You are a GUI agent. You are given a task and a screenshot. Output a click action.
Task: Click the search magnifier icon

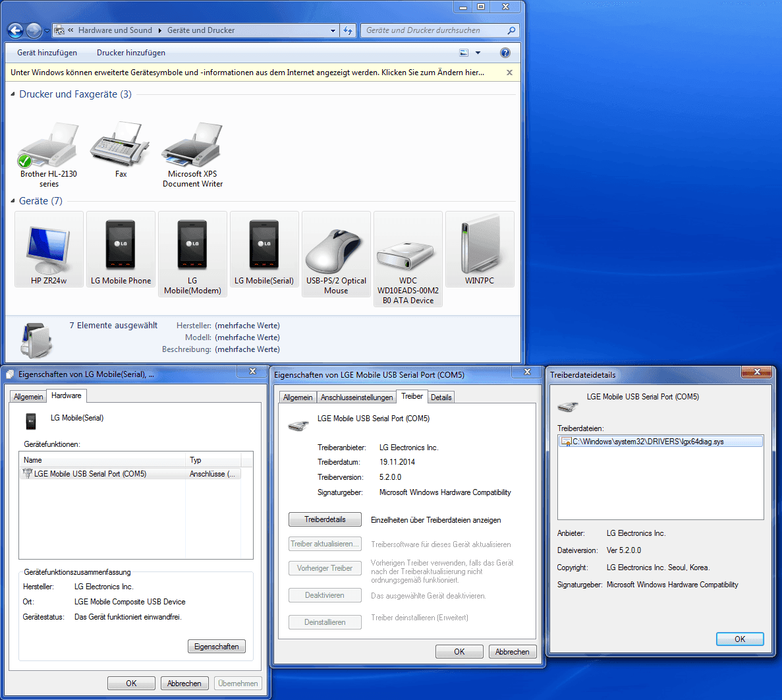(x=511, y=30)
